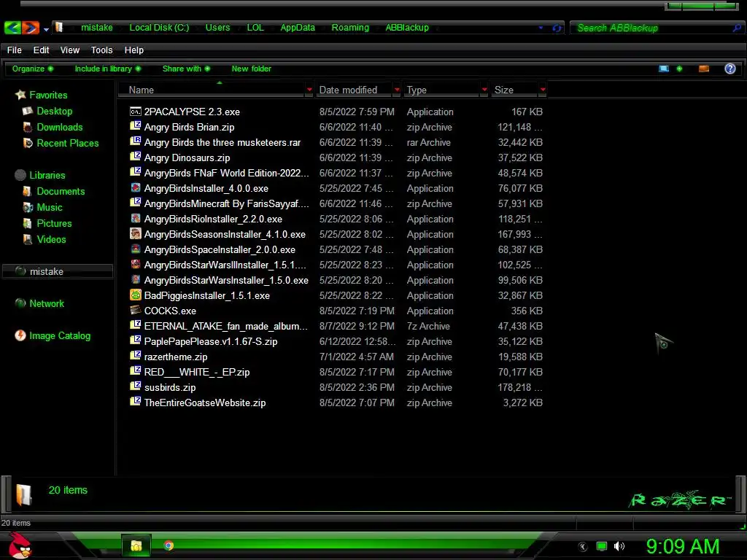Open the Share with dropdown
This screenshot has height=560, width=747.
pyautogui.click(x=186, y=69)
